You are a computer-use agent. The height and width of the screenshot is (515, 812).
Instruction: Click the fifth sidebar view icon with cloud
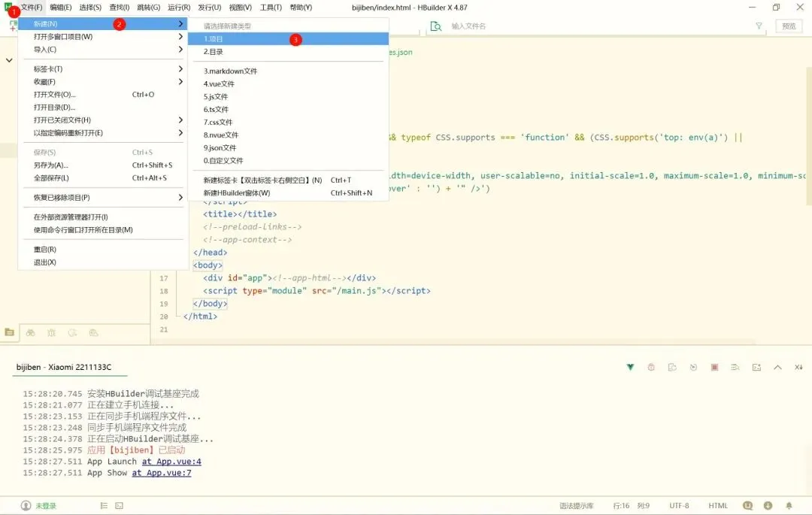click(93, 332)
